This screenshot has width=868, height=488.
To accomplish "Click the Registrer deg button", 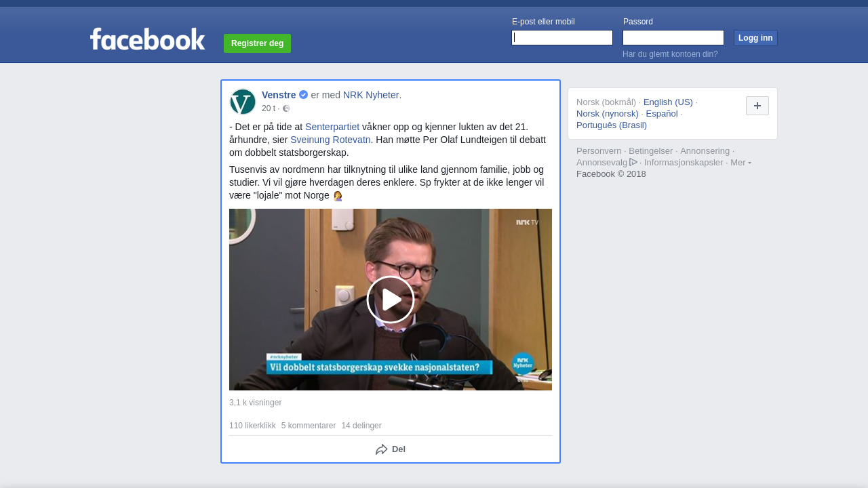I will pyautogui.click(x=257, y=43).
